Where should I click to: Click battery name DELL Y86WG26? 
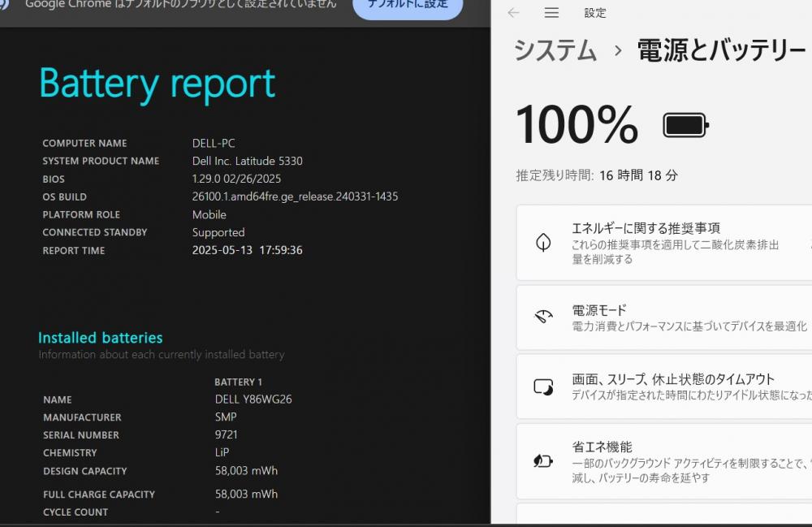coord(253,400)
